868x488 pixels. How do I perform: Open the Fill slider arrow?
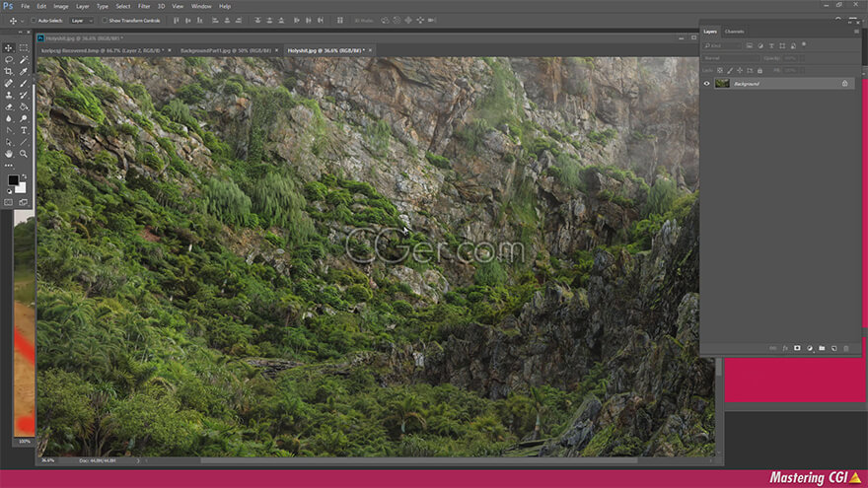(x=802, y=70)
